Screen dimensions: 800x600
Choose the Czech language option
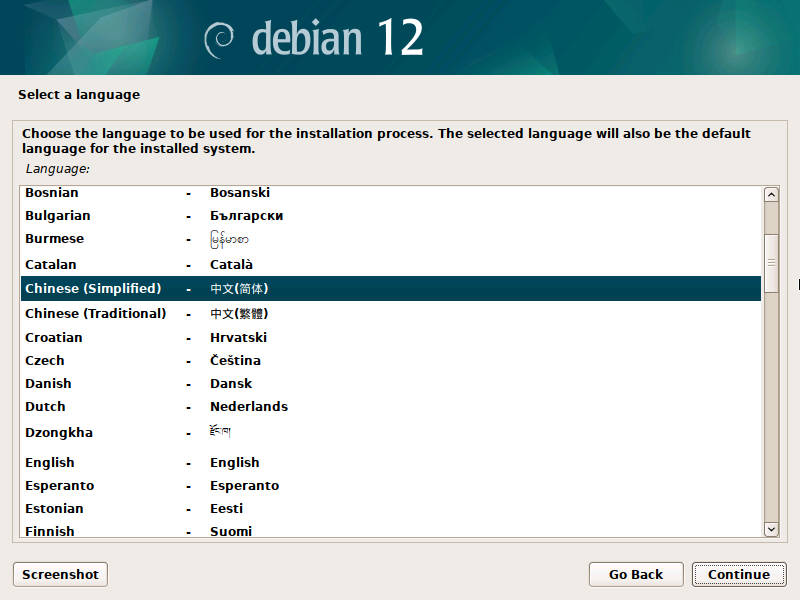point(44,360)
